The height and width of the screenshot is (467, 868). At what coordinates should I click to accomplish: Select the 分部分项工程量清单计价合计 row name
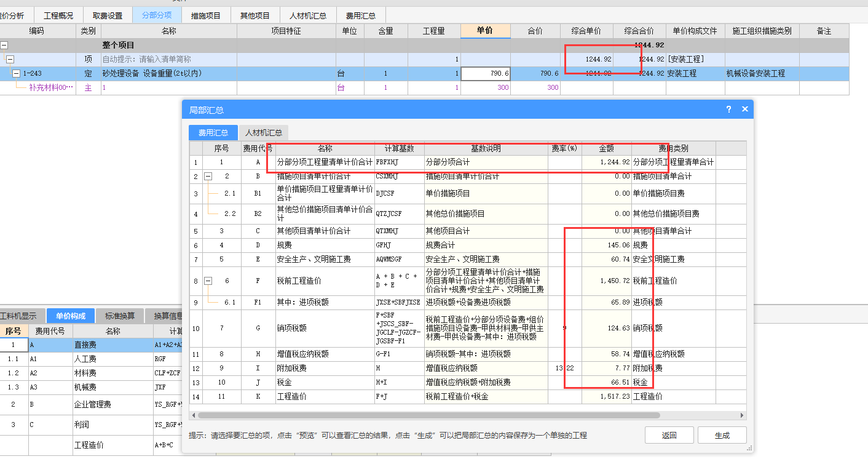point(325,162)
